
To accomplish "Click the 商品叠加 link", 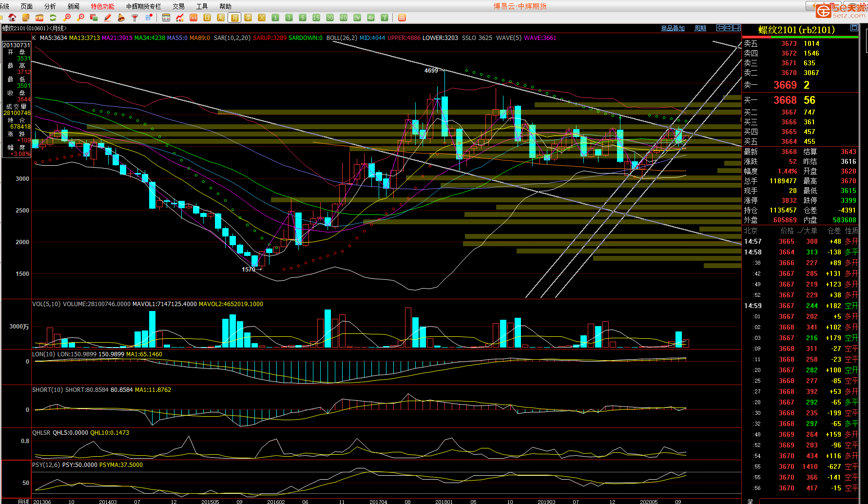I will pyautogui.click(x=673, y=28).
